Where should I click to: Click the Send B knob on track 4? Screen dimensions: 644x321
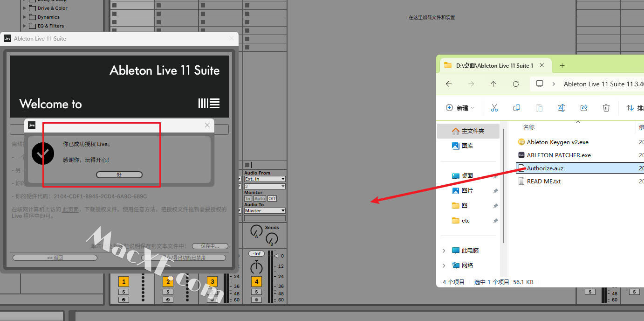pos(272,238)
